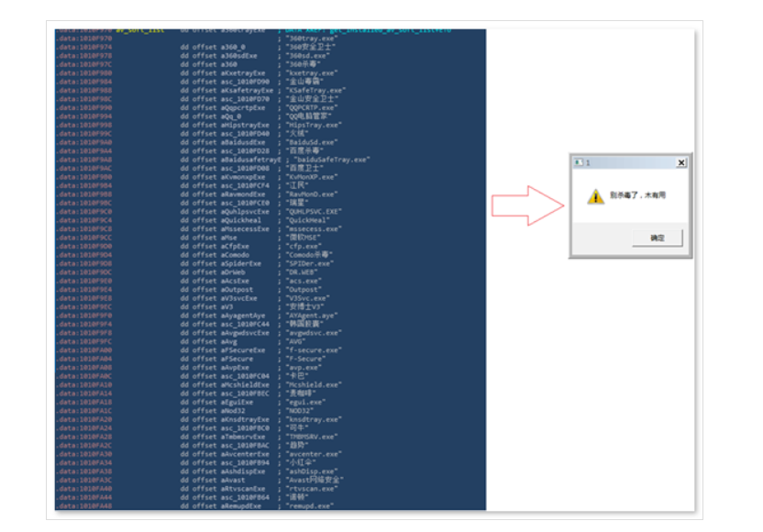Select the operand aHipstrayExe
Viewport: 763px width, 532px height.
click(245, 125)
